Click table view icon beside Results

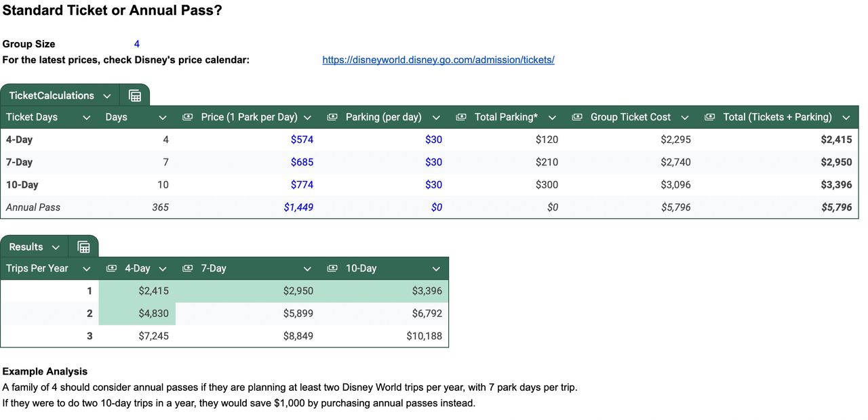click(83, 247)
